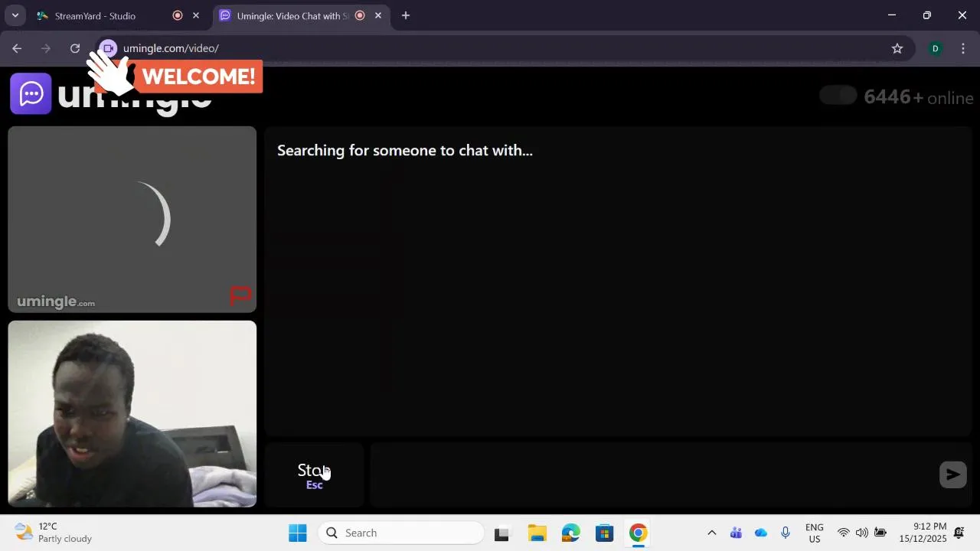Go back to the previous page

(x=17, y=48)
